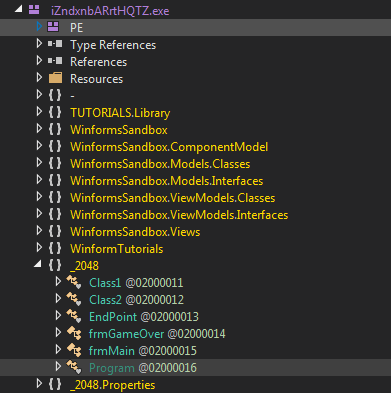The image size is (391, 393).
Task: Expand the TUTORIALS.Library namespace arrow
Action: pos(39,111)
